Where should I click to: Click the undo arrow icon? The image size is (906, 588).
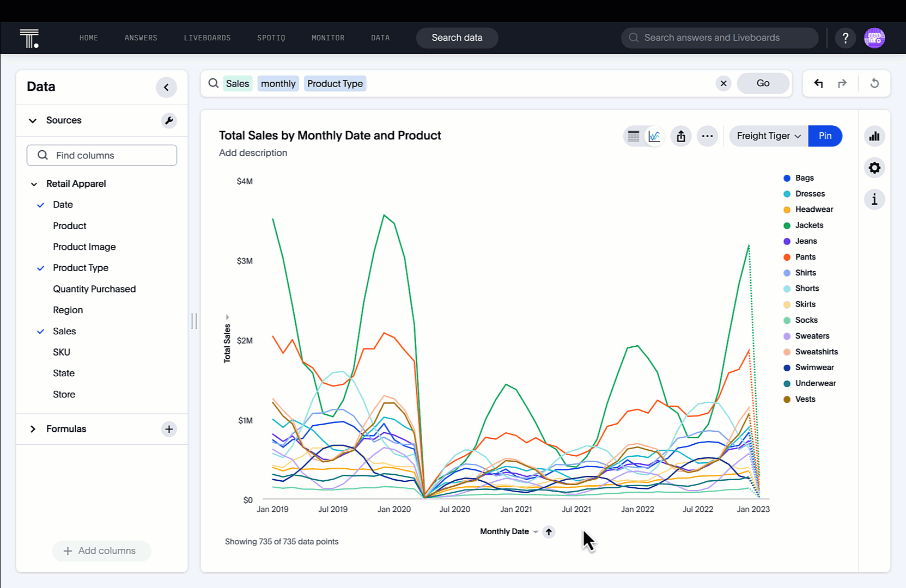[x=818, y=83]
